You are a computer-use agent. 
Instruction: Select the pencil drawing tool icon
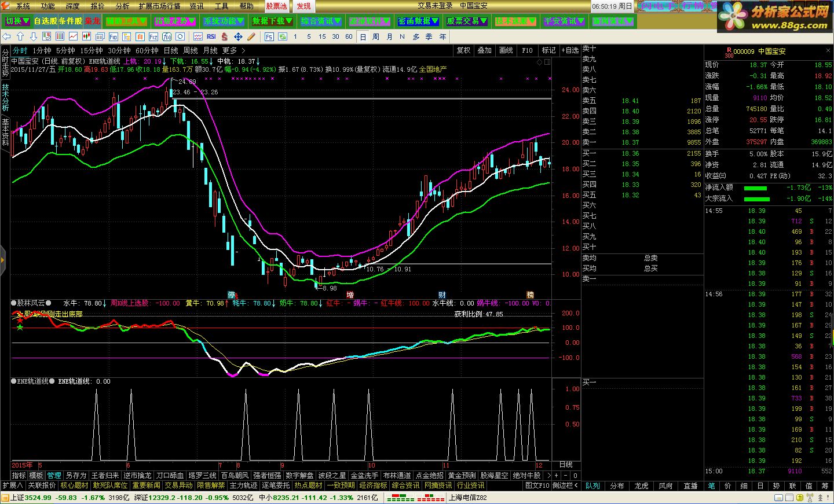(251, 36)
